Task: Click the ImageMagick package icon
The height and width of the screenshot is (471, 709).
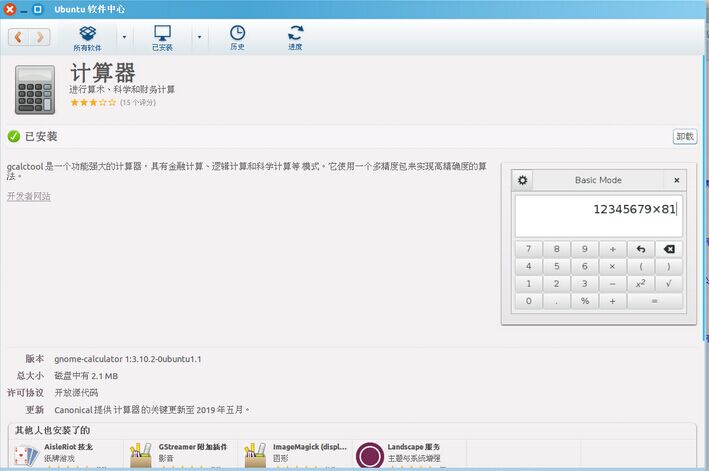Action: pos(255,455)
